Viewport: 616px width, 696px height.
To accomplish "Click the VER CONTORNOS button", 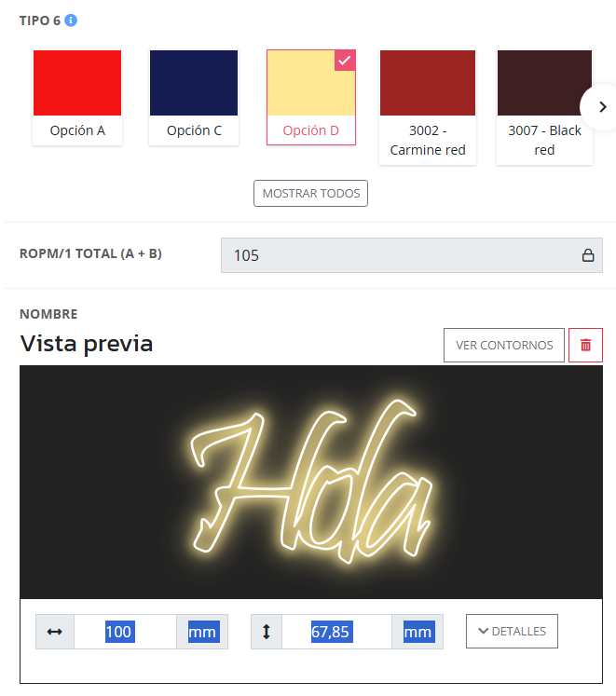I will [504, 345].
